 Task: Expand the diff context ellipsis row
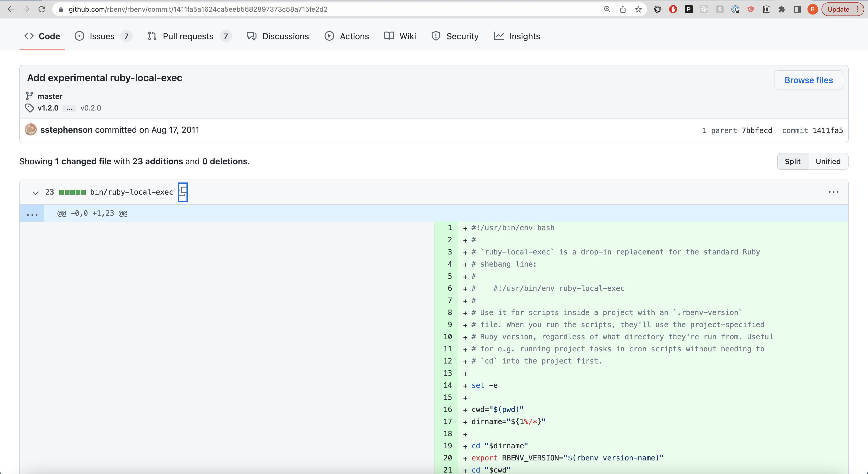32,213
